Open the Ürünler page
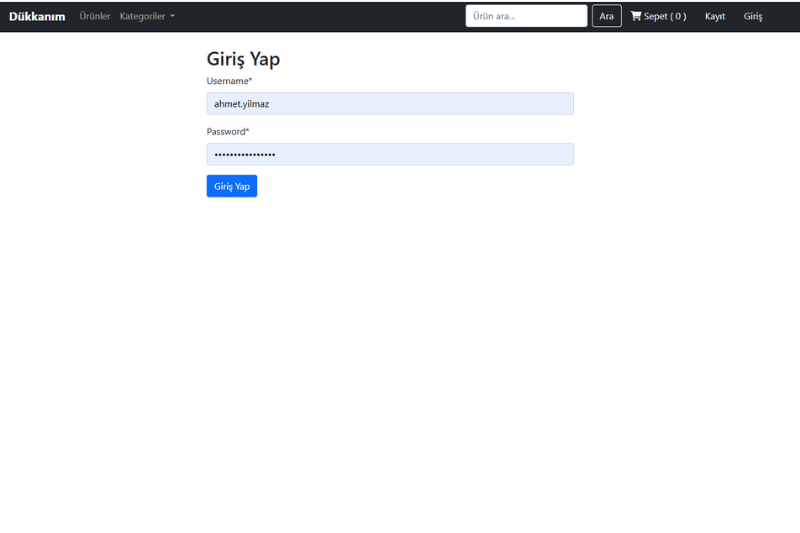 pyautogui.click(x=95, y=16)
